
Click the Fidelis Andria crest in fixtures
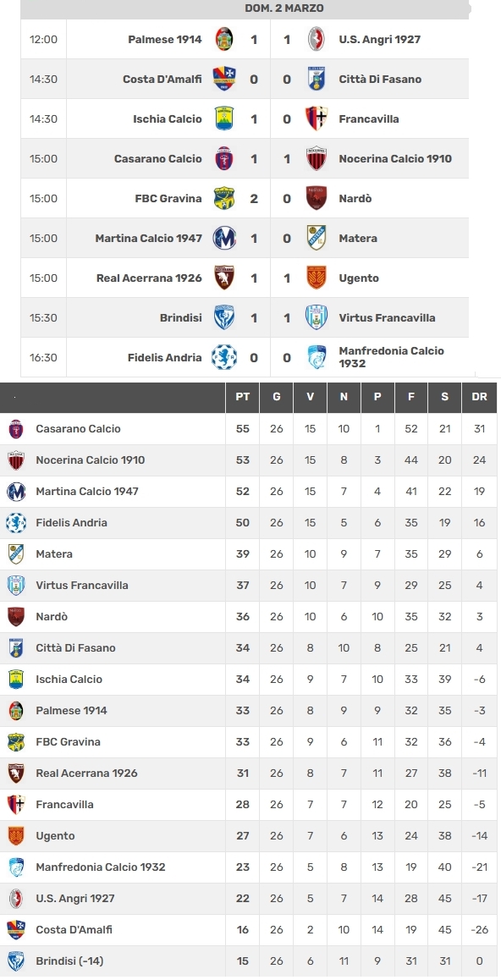(224, 357)
